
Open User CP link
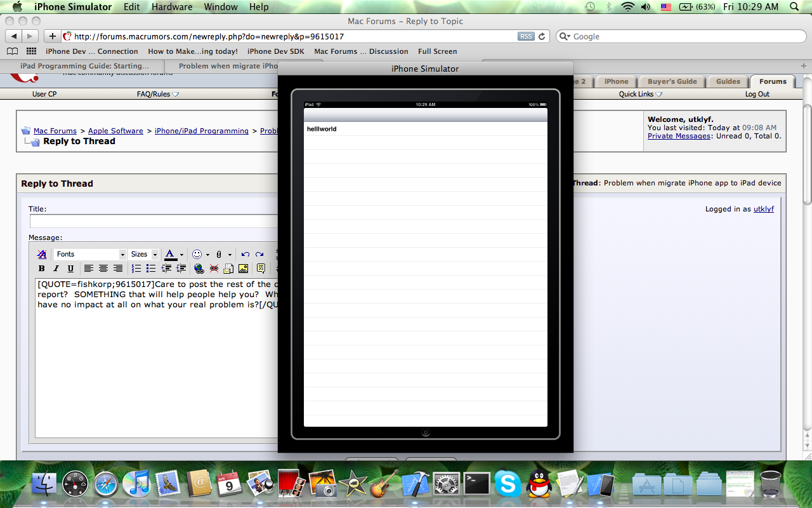pos(44,94)
